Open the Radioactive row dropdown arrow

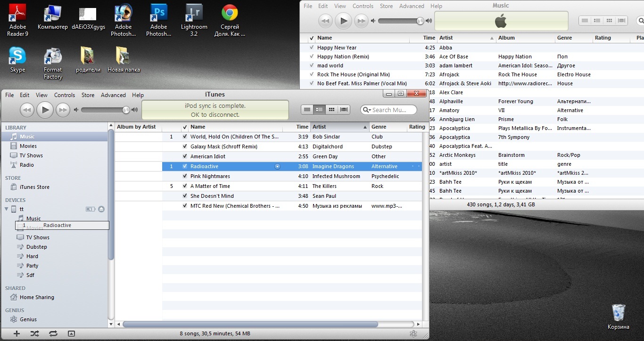[277, 166]
